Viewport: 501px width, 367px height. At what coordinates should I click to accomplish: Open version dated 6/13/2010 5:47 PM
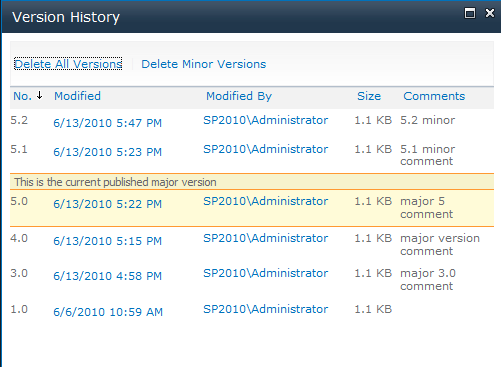[x=108, y=123]
